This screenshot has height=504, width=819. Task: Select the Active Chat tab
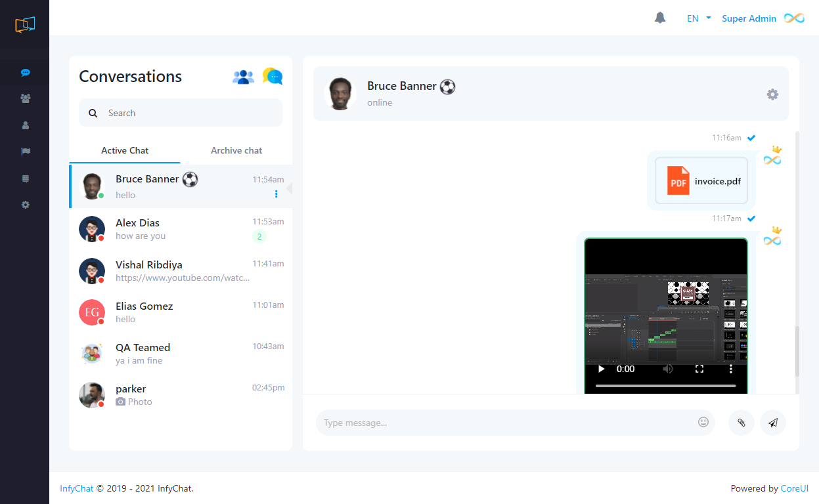[125, 150]
